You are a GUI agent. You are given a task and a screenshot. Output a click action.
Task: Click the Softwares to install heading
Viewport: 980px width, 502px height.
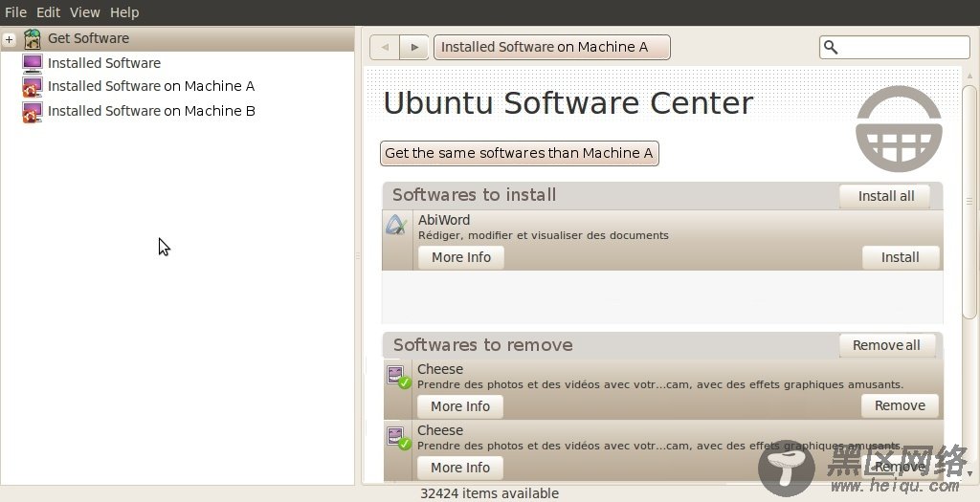click(x=475, y=195)
